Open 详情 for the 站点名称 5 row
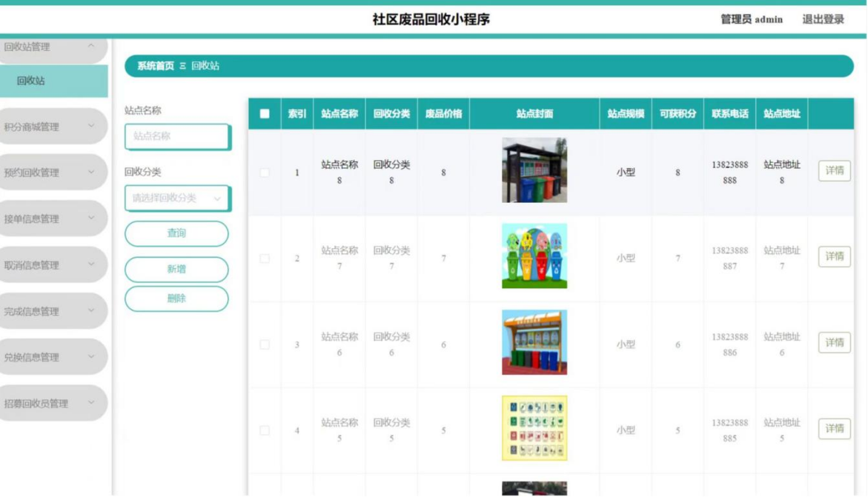Screen dimensions: 868x497 pos(834,429)
